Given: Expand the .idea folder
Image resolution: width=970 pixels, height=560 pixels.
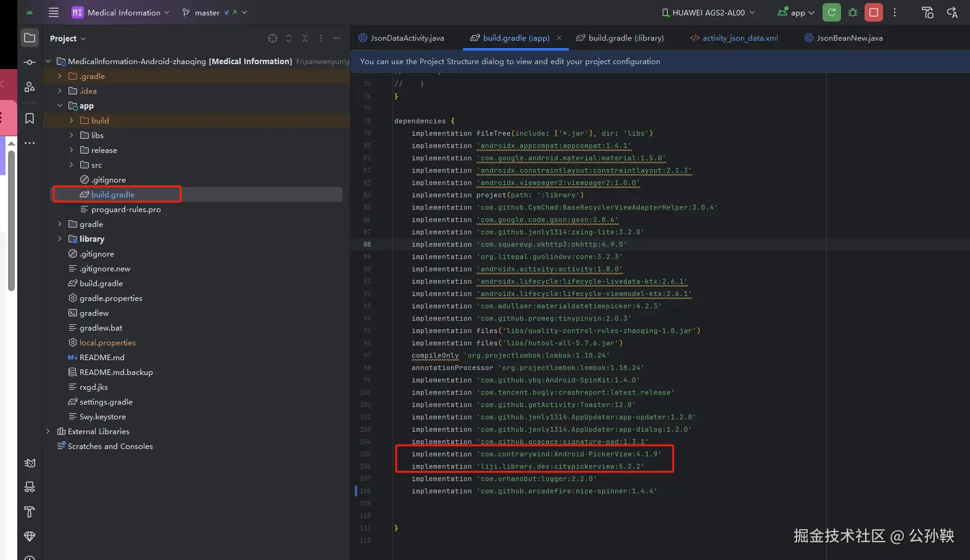Looking at the screenshot, I should (60, 91).
